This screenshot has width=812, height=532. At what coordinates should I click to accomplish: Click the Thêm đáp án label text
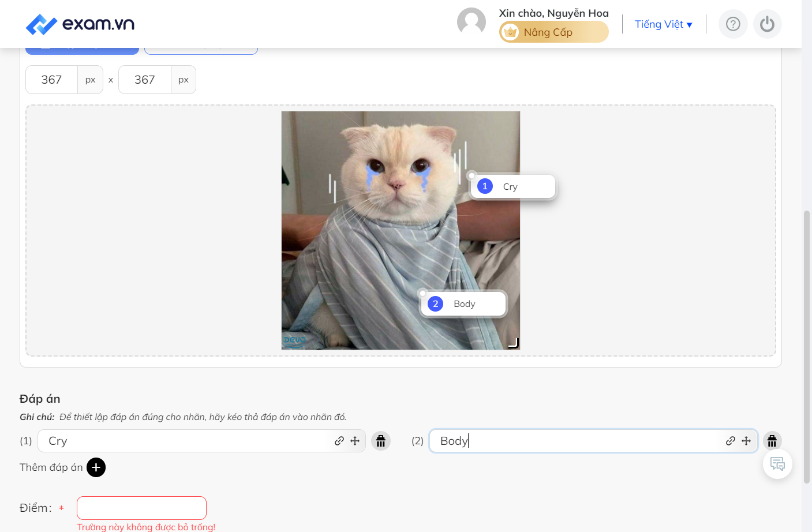(51, 467)
